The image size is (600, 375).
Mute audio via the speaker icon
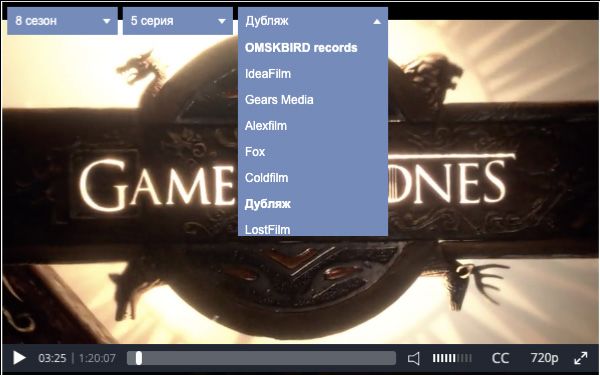click(414, 359)
